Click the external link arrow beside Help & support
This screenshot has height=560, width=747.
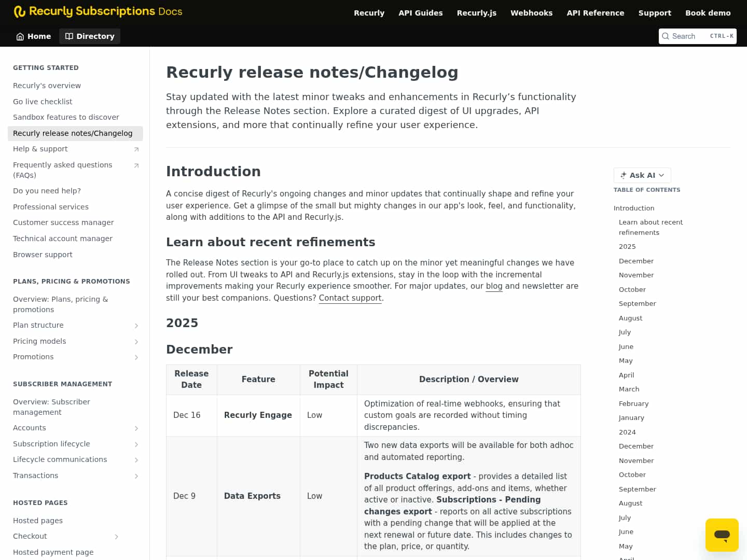(x=136, y=149)
